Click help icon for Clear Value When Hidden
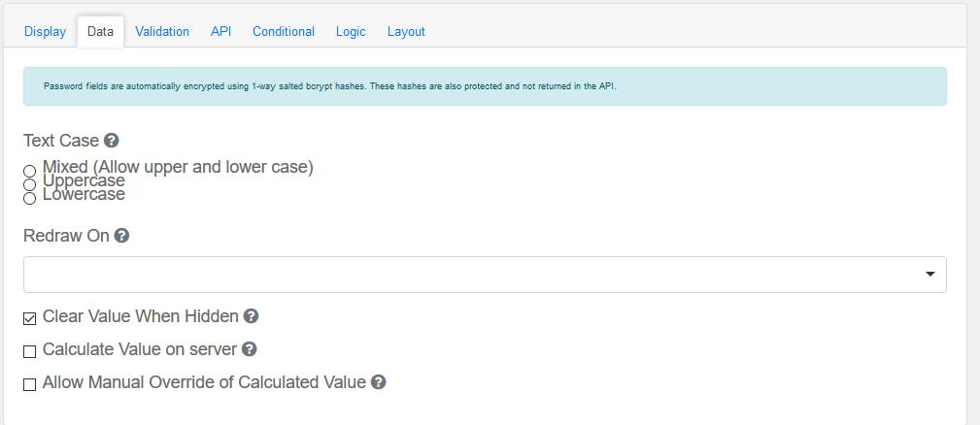This screenshot has height=425, width=980. (251, 316)
